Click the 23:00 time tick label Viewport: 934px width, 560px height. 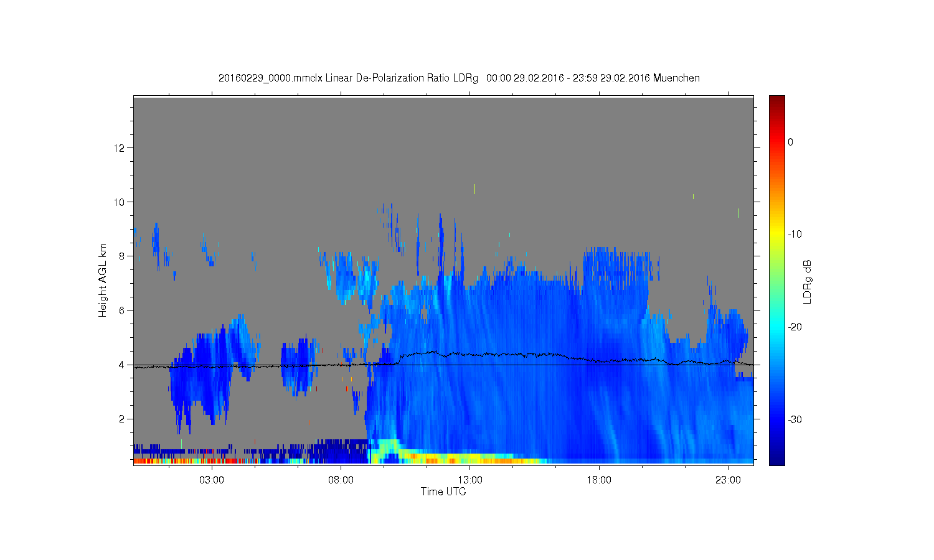728,480
